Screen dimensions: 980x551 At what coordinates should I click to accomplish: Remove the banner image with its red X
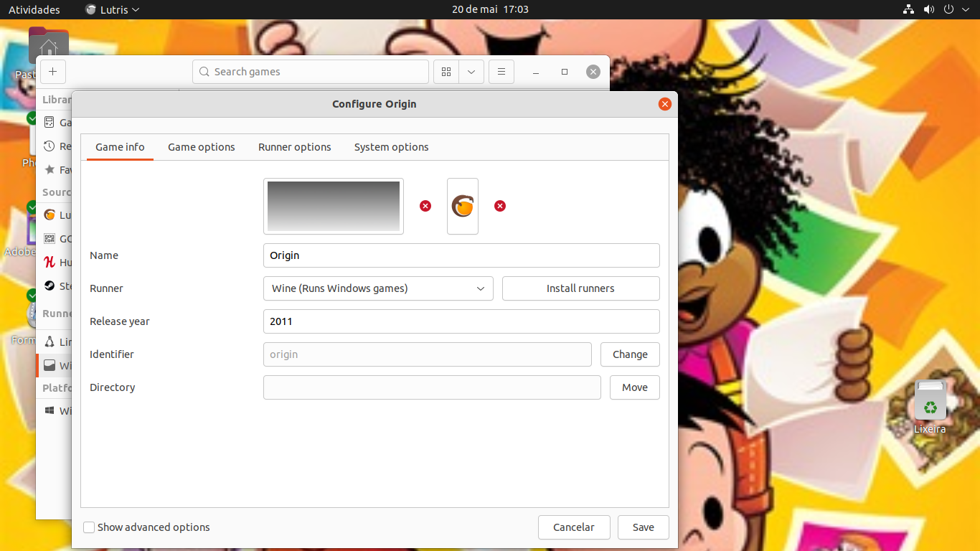click(x=425, y=206)
